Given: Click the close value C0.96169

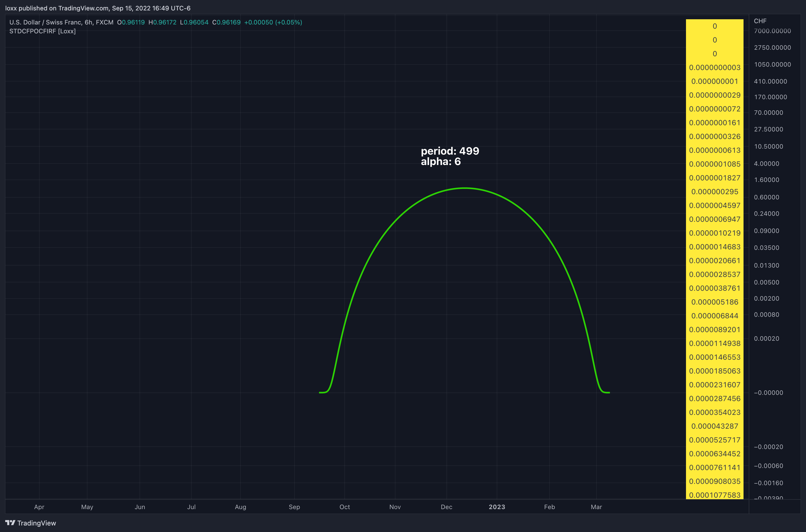Looking at the screenshot, I should click(226, 22).
